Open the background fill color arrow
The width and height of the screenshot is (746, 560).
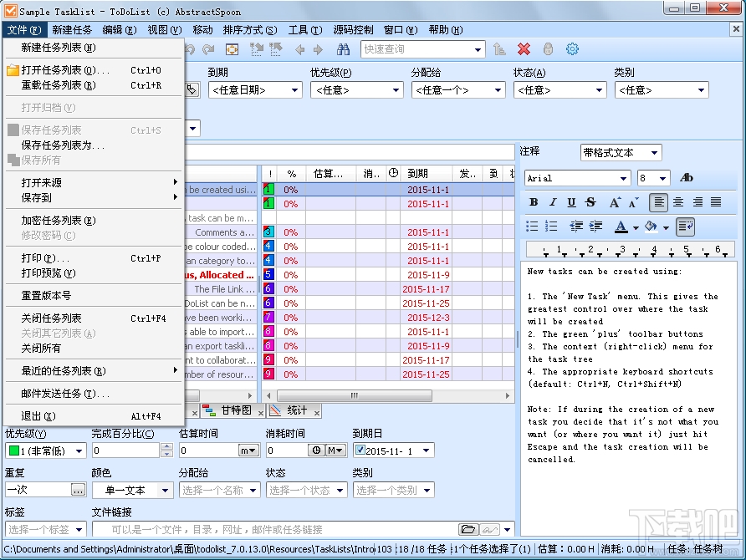point(666,227)
